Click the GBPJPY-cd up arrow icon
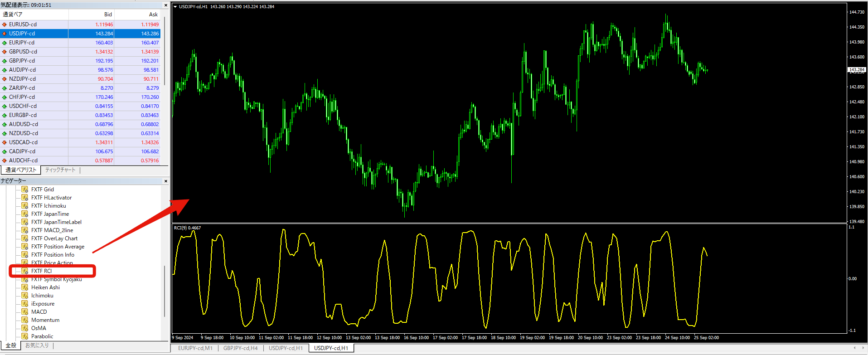The width and height of the screenshot is (868, 355). [5, 61]
